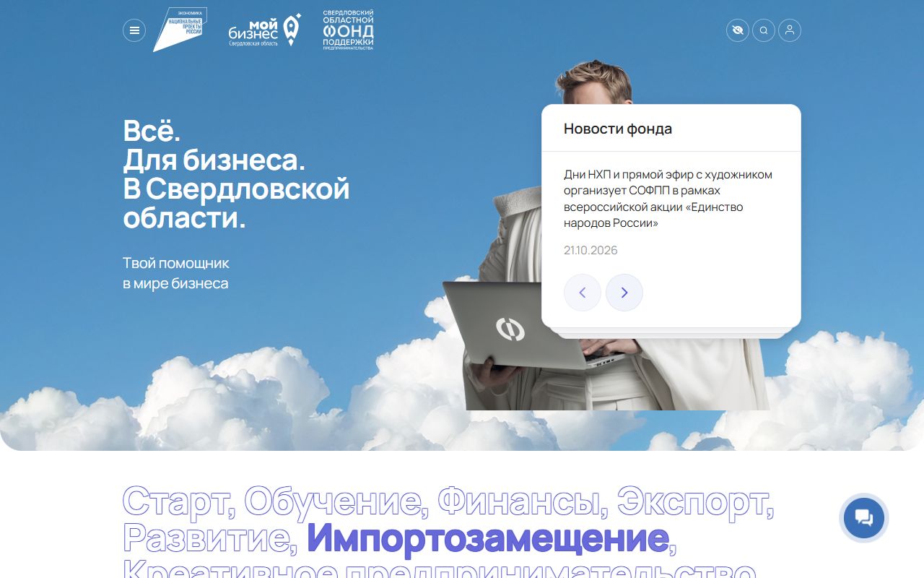This screenshot has width=924, height=578.
Task: Open the chat support widget
Action: click(x=864, y=518)
